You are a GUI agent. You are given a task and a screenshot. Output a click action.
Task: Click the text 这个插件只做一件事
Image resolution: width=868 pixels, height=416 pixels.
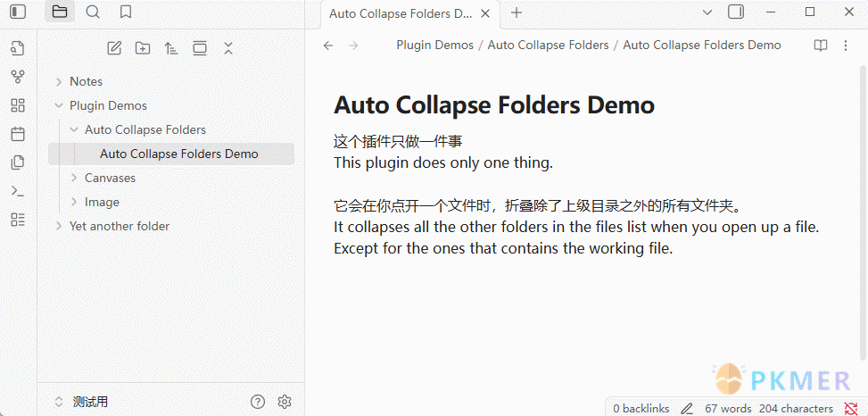(398, 142)
